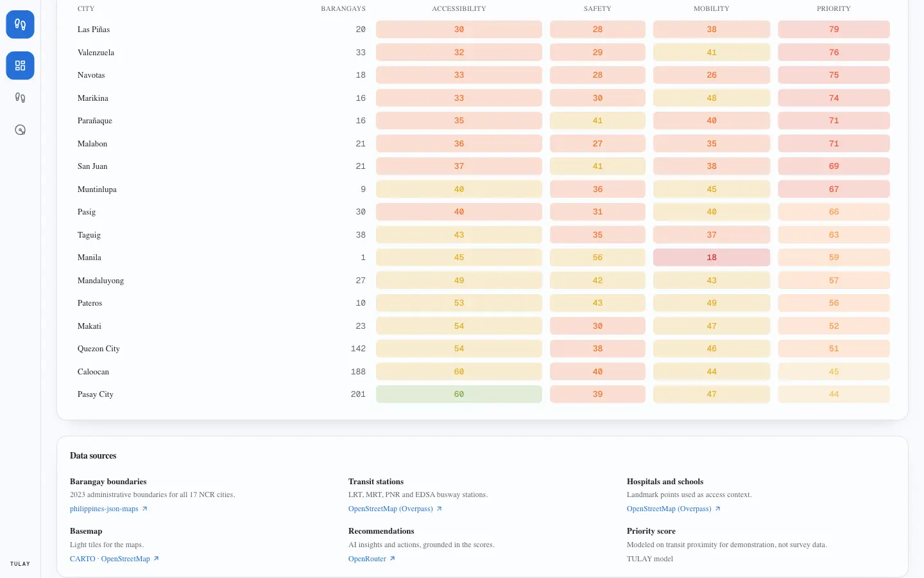Viewport: 924px width, 578px height.
Task: Open the OpenRouter recommendations link
Action: pos(372,559)
